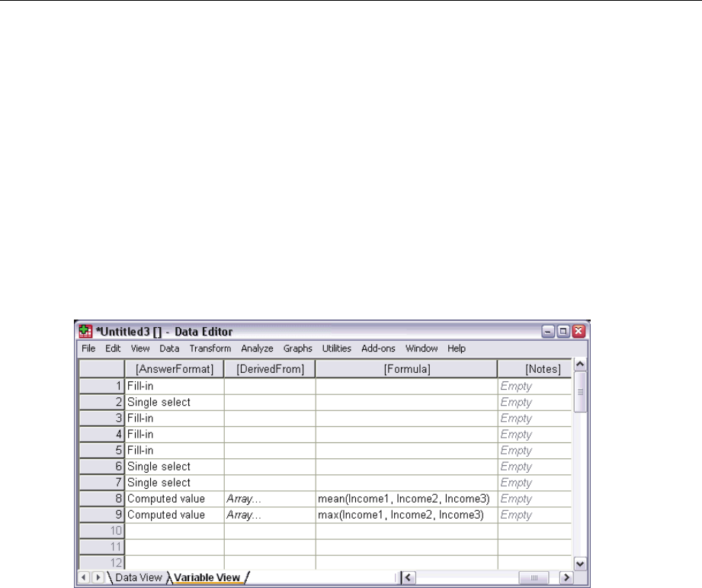Click the vertical scrollbar down arrow
Image resolution: width=702 pixels, height=588 pixels.
point(580,564)
